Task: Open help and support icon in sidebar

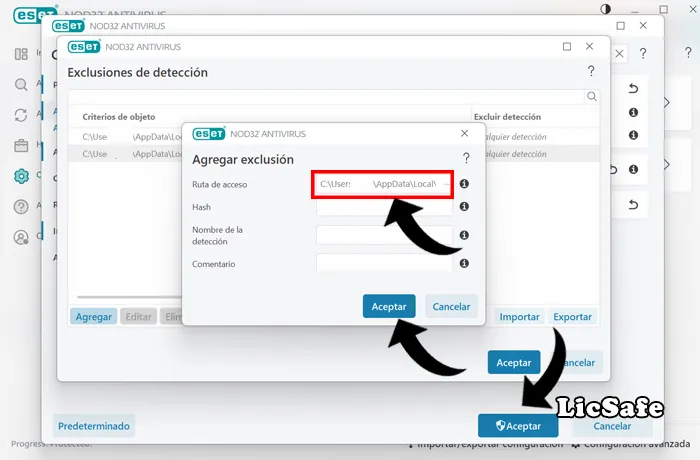Action: pyautogui.click(x=21, y=206)
